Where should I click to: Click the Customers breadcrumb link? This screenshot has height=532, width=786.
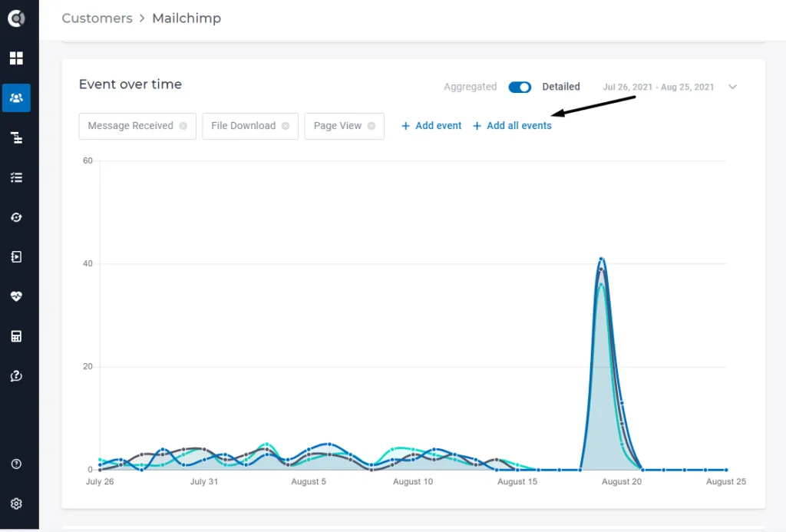(x=97, y=18)
